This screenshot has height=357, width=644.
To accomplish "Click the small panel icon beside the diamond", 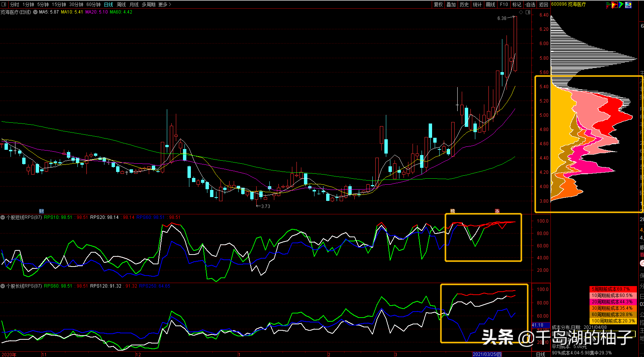I will pos(528,12).
